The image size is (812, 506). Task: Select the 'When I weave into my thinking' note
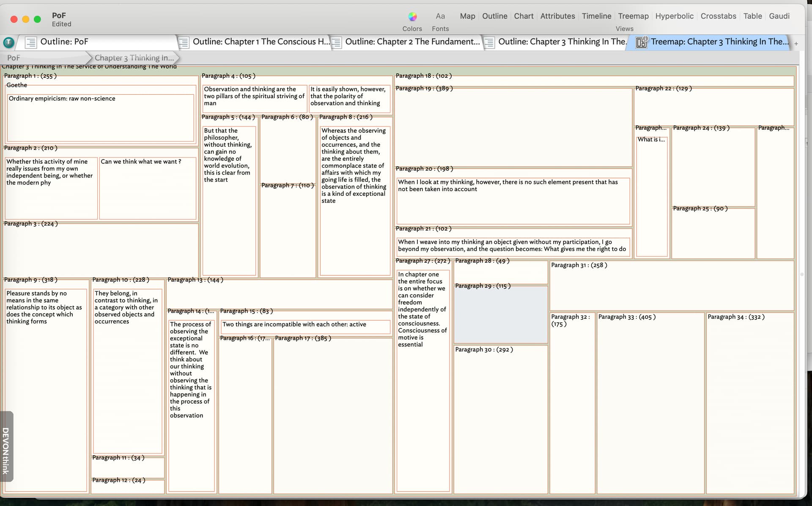(513, 247)
